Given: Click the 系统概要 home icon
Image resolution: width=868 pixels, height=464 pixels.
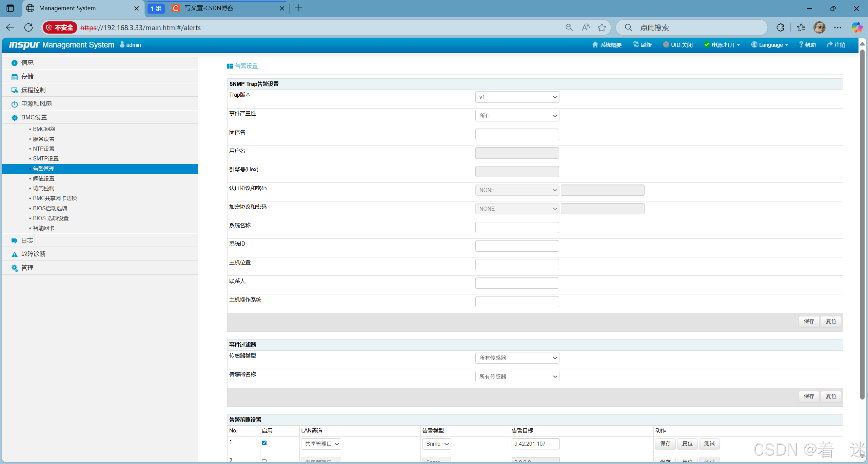Looking at the screenshot, I should tap(595, 45).
